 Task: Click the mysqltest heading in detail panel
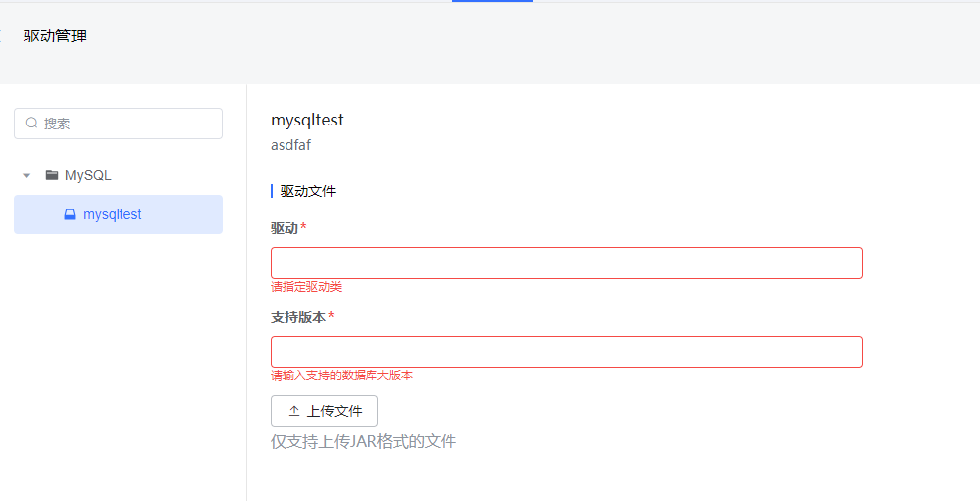[307, 120]
